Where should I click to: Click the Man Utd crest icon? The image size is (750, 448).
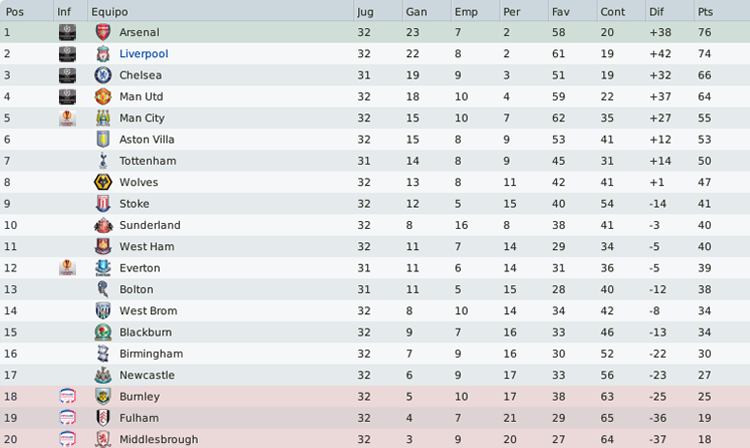[103, 97]
